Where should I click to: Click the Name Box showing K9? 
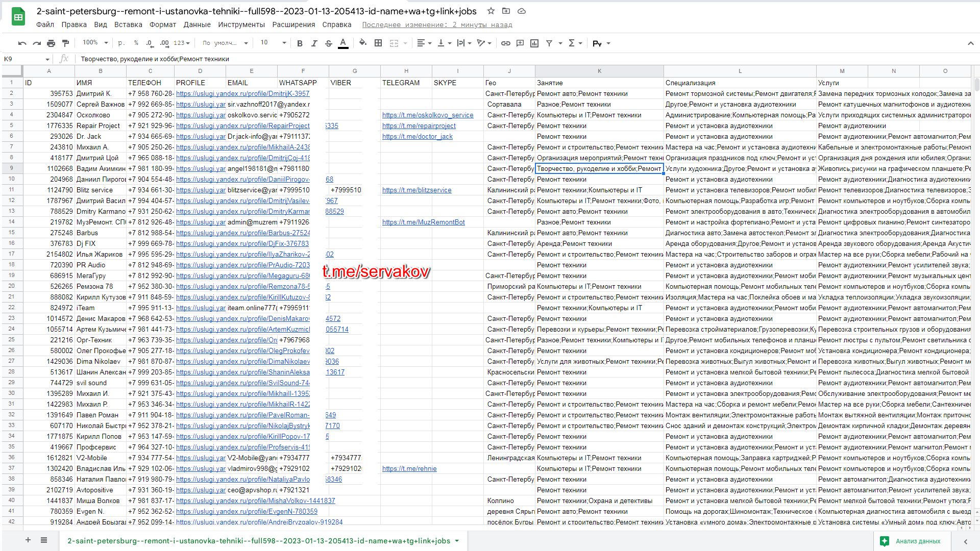click(x=27, y=59)
